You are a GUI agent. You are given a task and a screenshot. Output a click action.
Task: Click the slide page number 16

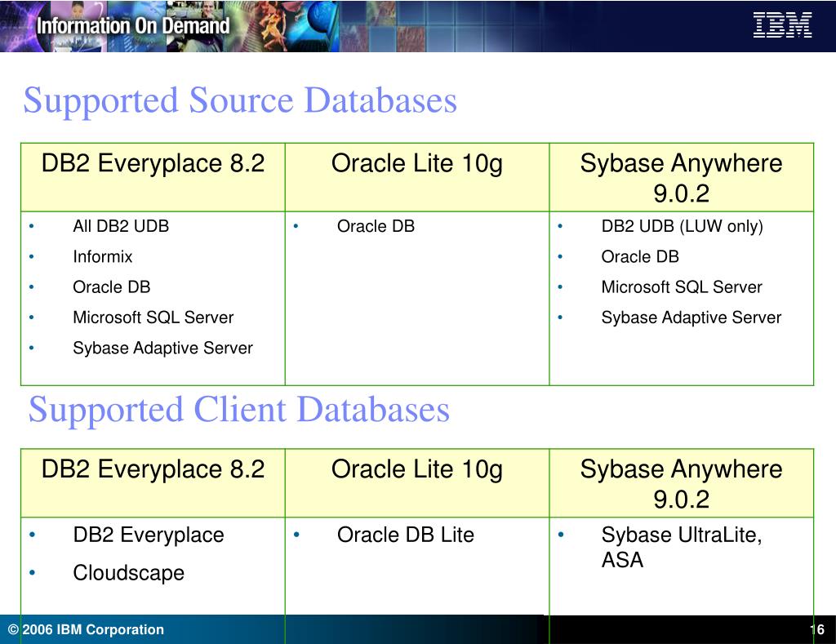click(x=816, y=629)
